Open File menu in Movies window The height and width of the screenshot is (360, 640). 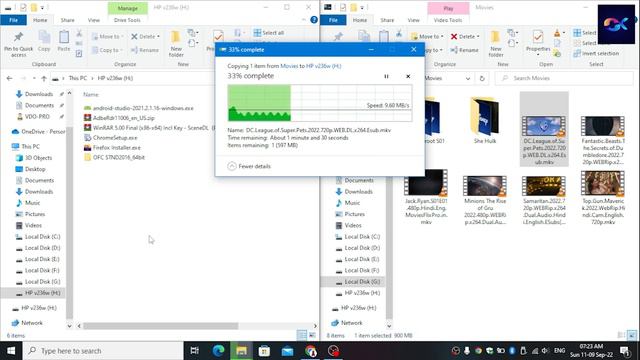(x=333, y=20)
